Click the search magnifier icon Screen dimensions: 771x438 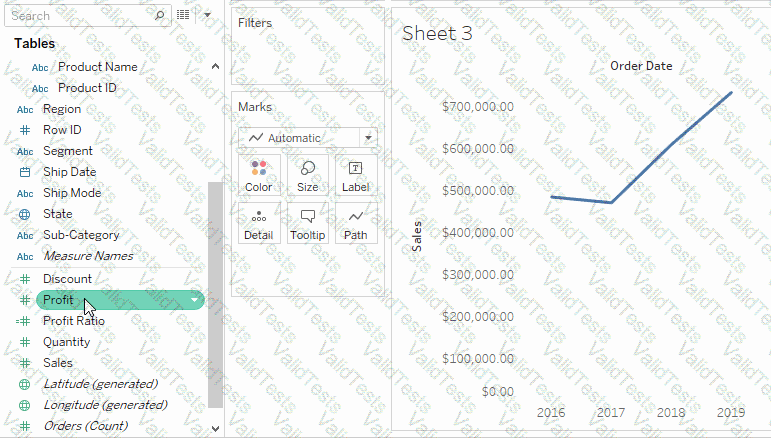click(161, 15)
